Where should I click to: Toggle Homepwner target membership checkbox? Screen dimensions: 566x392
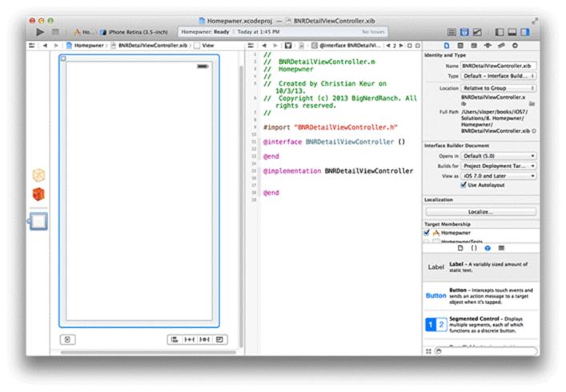(x=427, y=233)
